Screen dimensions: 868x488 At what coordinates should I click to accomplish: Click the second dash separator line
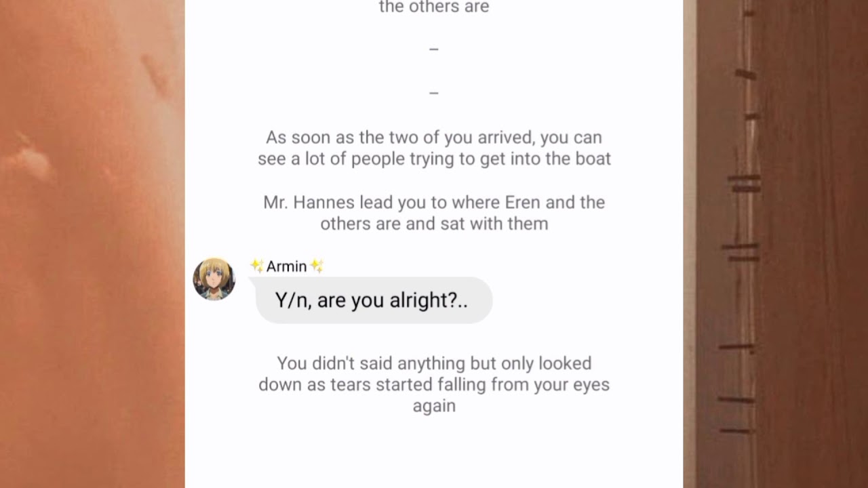point(434,93)
